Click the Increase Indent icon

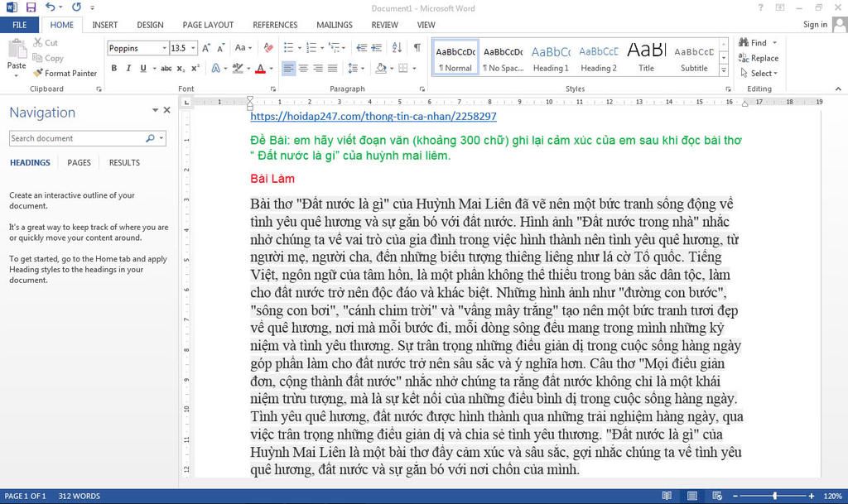click(x=377, y=48)
